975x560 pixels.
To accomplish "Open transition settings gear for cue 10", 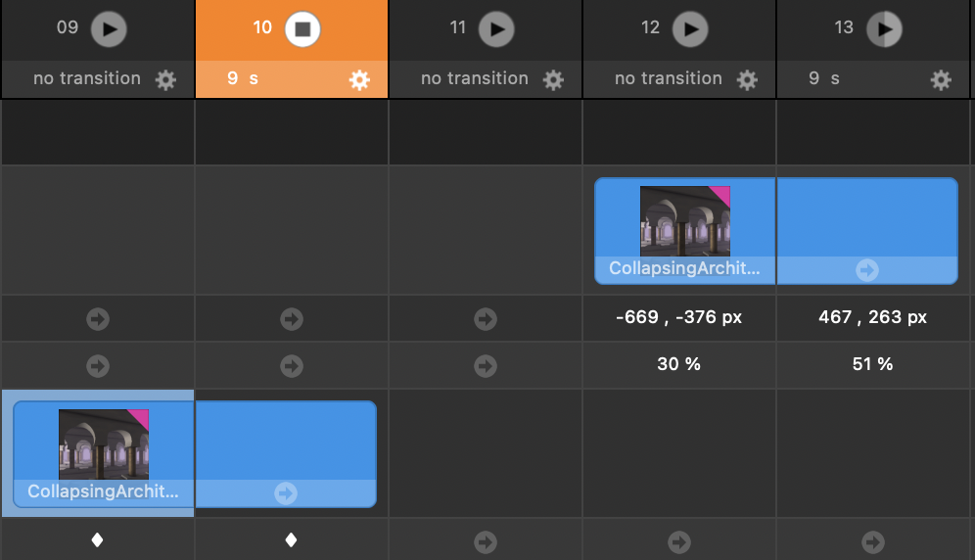I will (x=359, y=79).
